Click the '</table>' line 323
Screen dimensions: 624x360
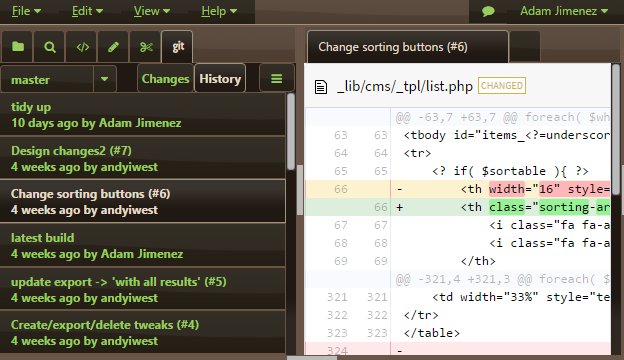coord(458,333)
